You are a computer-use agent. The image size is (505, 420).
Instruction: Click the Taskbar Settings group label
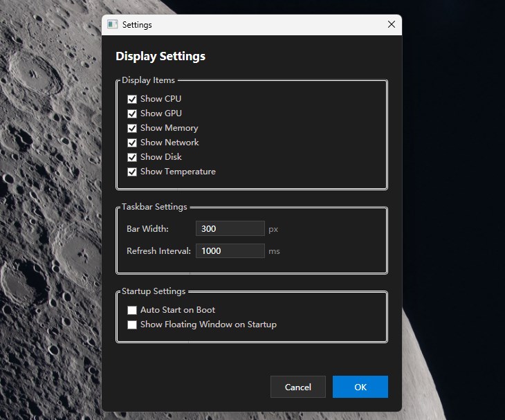click(x=154, y=207)
